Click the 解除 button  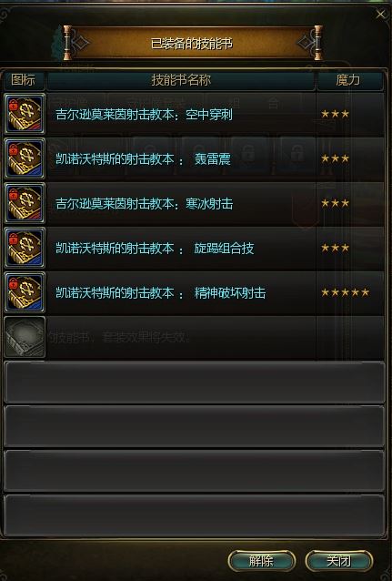click(x=261, y=561)
